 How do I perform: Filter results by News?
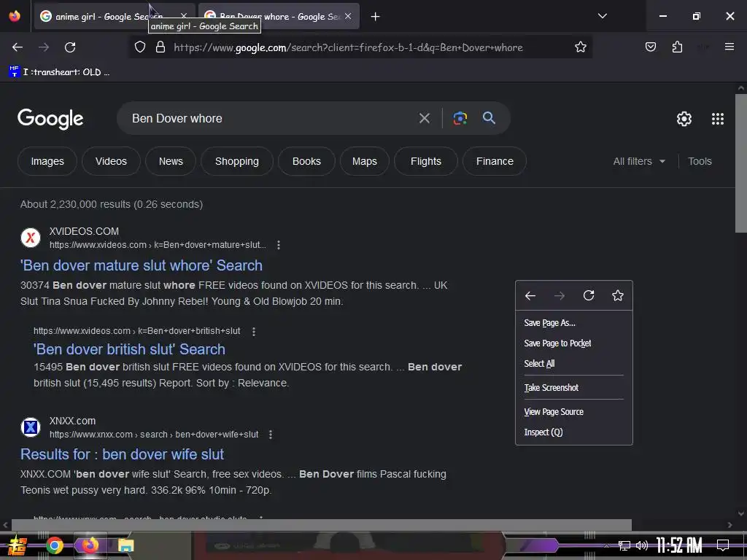click(x=171, y=161)
